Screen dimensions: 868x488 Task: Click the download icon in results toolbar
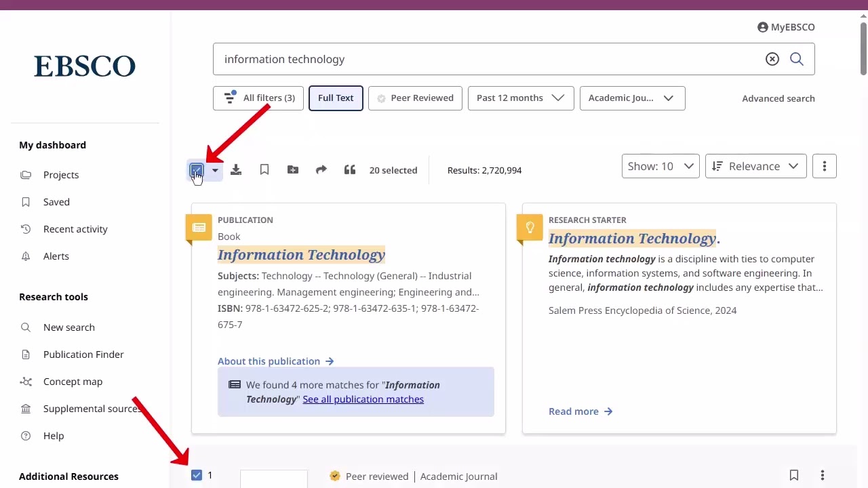pos(236,170)
